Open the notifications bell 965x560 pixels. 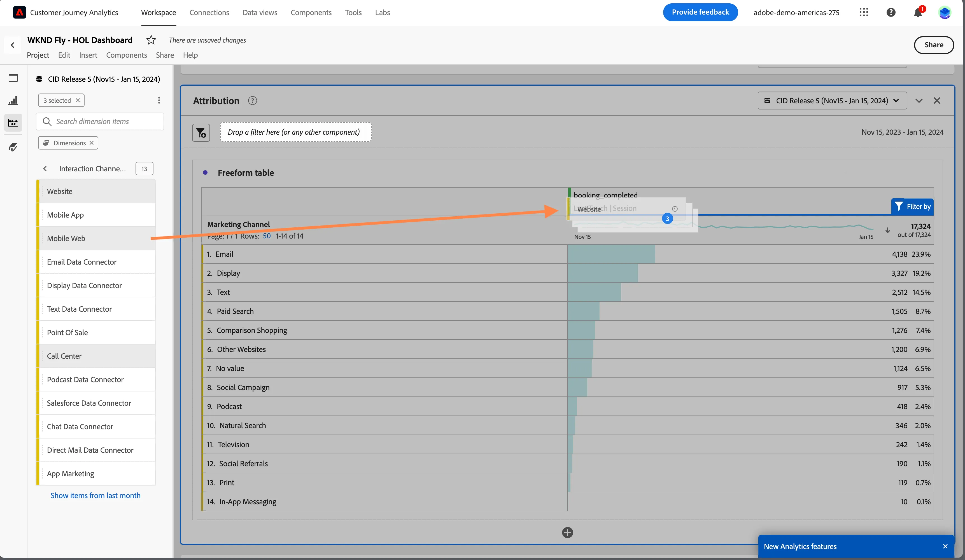click(917, 13)
